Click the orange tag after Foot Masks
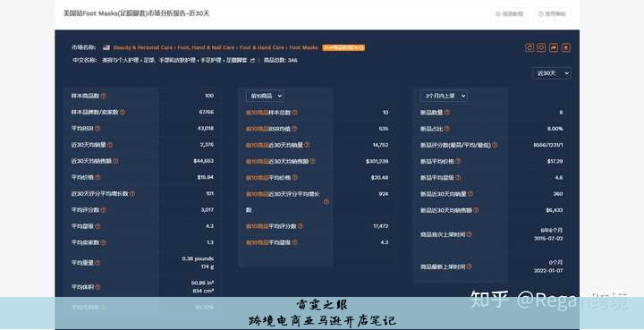The image size is (644, 330). coord(343,47)
